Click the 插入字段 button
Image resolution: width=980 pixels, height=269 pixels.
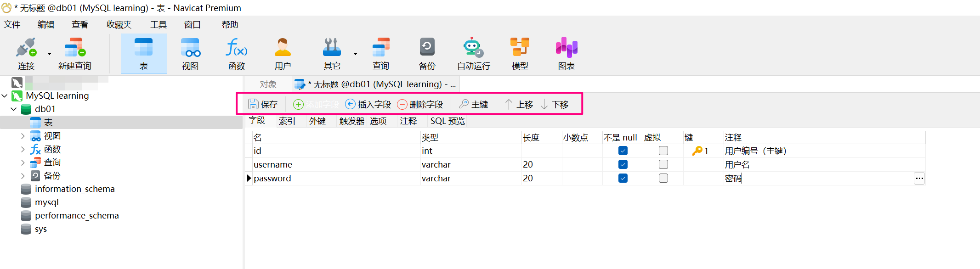click(x=368, y=105)
